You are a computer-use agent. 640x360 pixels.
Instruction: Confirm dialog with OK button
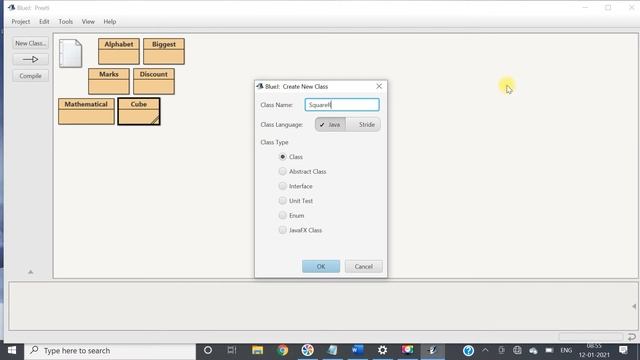[321, 267]
